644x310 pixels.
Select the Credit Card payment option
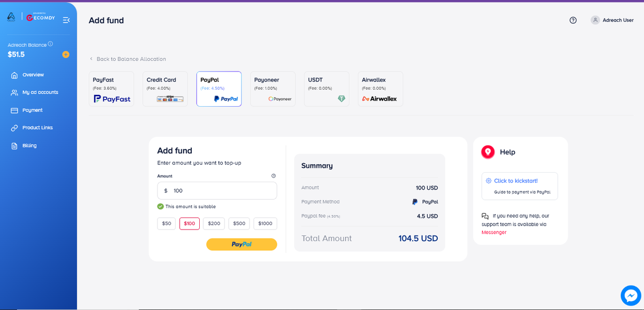165,89
